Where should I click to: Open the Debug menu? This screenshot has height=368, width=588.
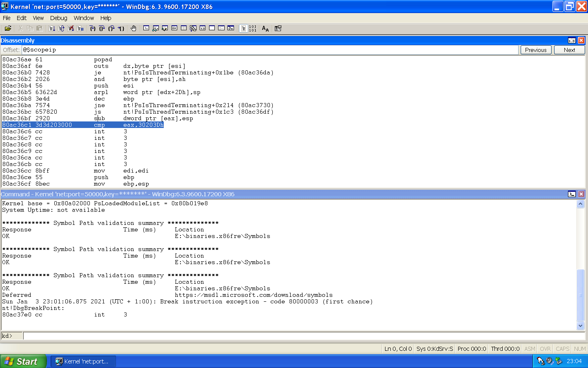pyautogui.click(x=59, y=18)
